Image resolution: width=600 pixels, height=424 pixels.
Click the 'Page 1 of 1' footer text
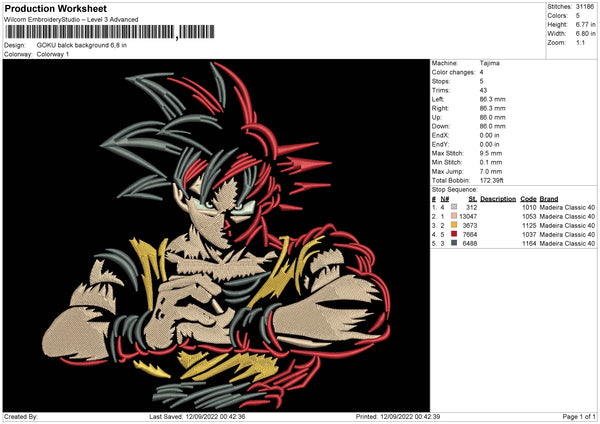coord(579,416)
